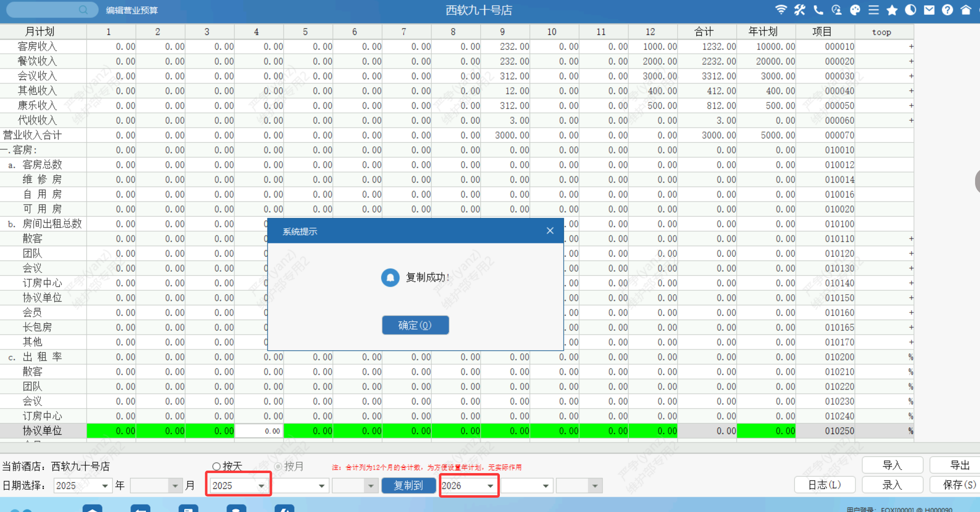The image size is (980, 512).
Task: Click the 保存(S) button
Action: tap(958, 485)
